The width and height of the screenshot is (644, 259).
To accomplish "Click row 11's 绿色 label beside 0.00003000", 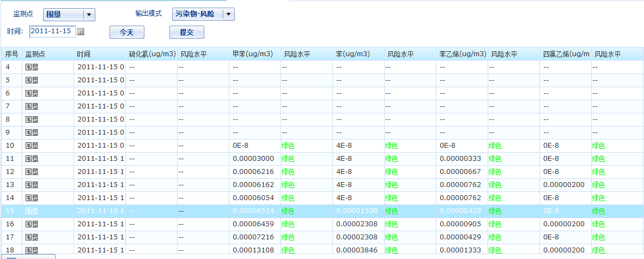I will pyautogui.click(x=288, y=159).
